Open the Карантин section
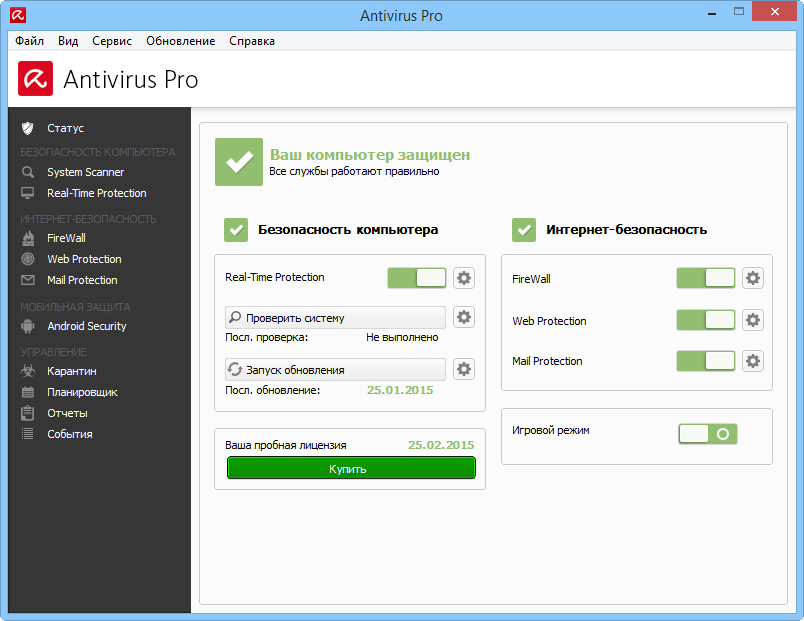This screenshot has height=621, width=804. point(73,370)
